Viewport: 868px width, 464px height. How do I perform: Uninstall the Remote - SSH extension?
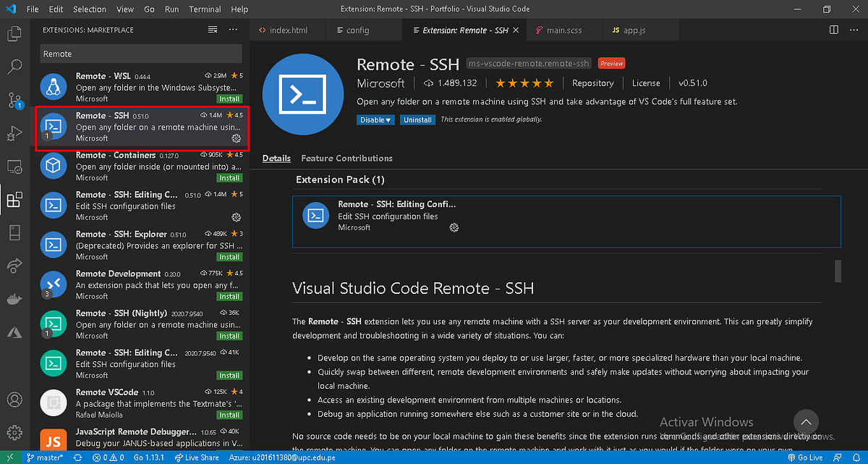pyautogui.click(x=417, y=119)
